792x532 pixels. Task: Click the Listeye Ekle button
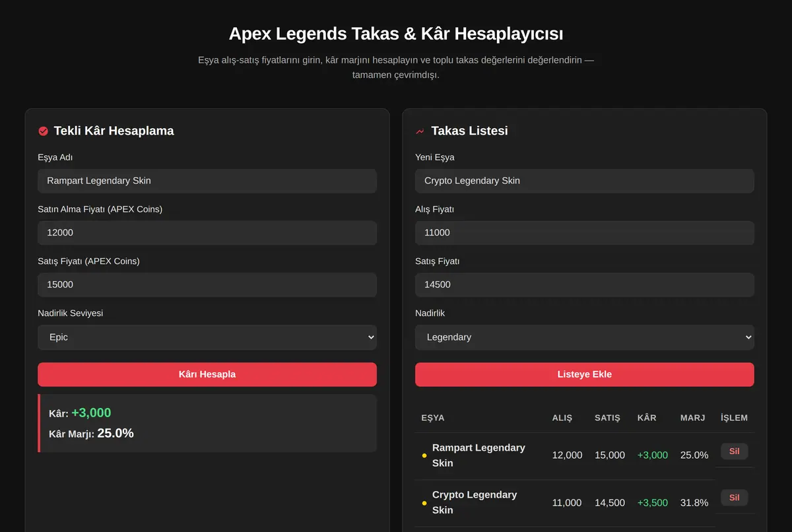pyautogui.click(x=585, y=374)
